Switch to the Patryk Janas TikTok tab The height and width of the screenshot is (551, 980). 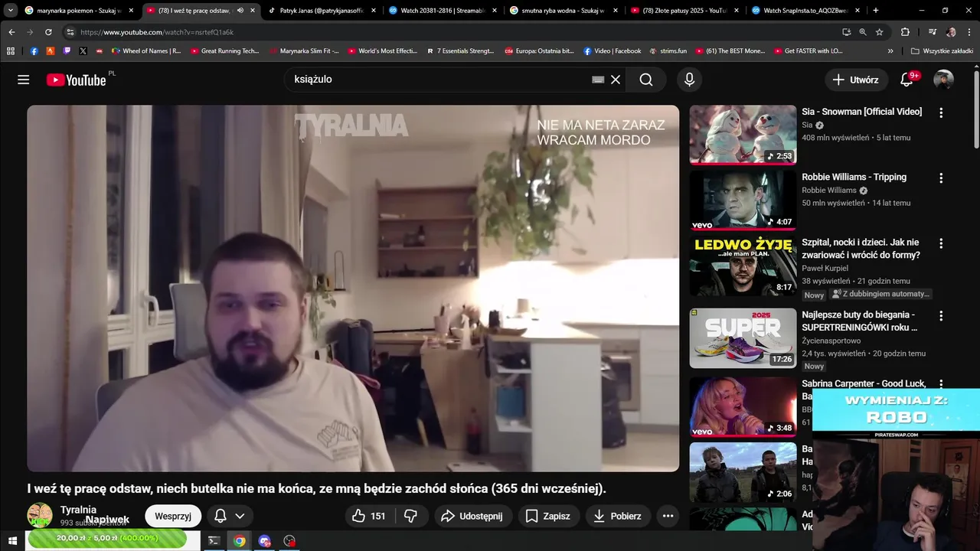(x=322, y=11)
